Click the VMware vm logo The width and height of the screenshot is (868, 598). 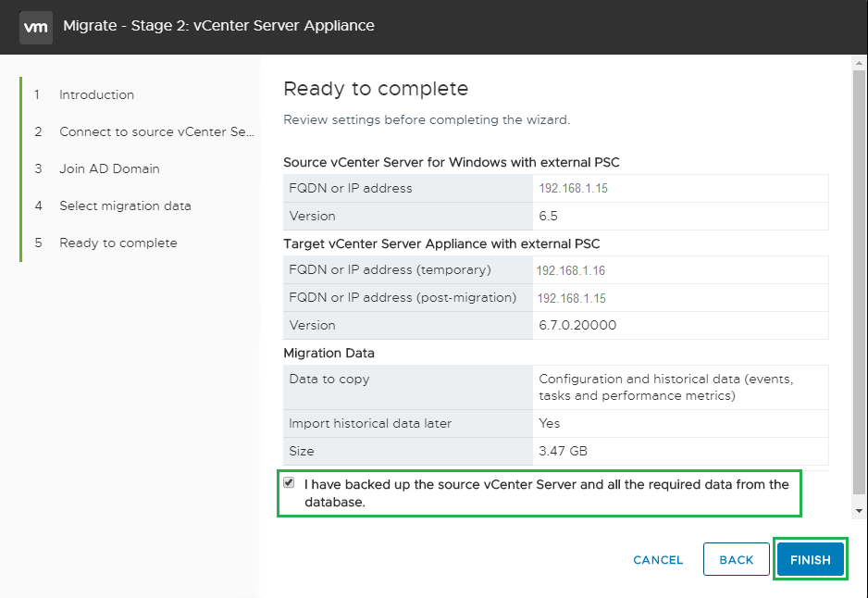(35, 27)
